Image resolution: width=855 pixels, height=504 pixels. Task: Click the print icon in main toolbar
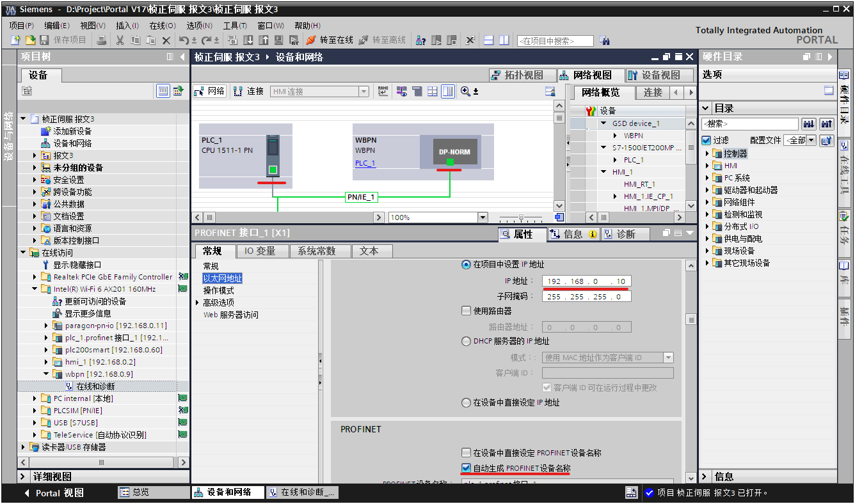coord(102,40)
